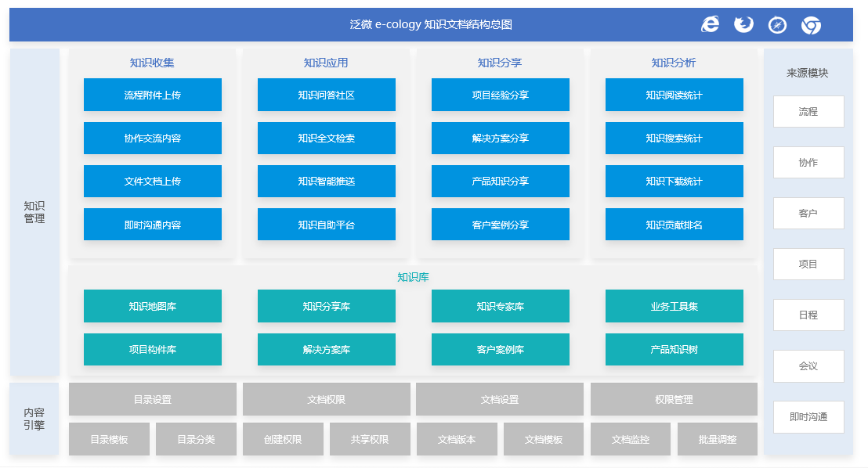Select 目录设置 gray header

(x=153, y=399)
